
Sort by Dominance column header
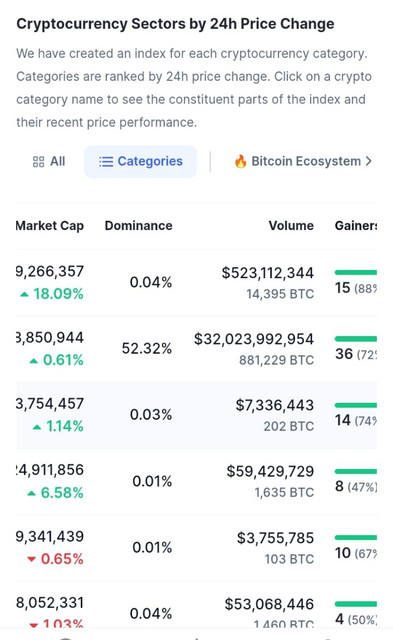click(x=138, y=226)
